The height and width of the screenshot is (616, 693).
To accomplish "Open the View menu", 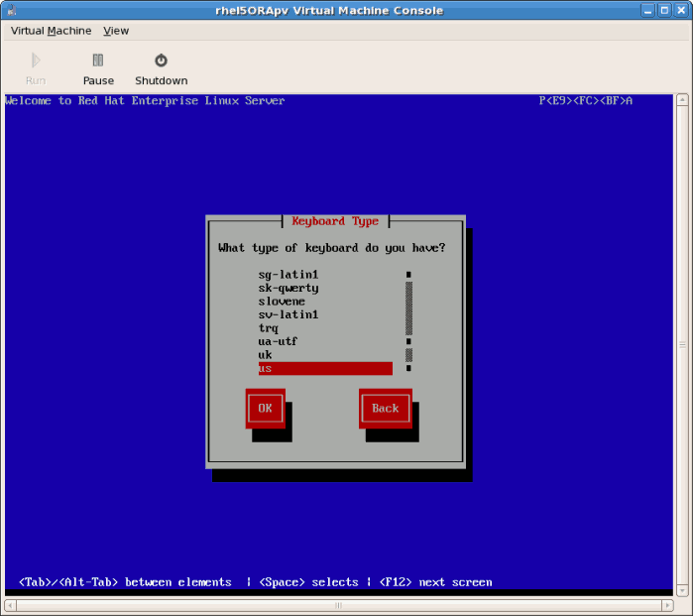I will click(116, 31).
